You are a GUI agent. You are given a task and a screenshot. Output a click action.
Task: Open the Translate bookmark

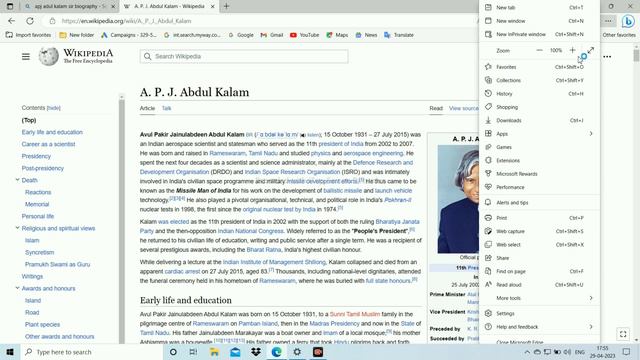[399, 35]
